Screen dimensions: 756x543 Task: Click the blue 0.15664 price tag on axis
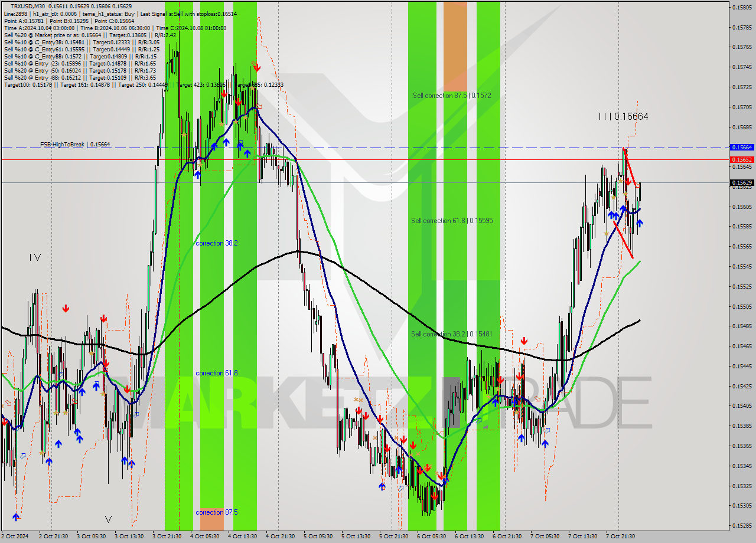click(x=742, y=147)
